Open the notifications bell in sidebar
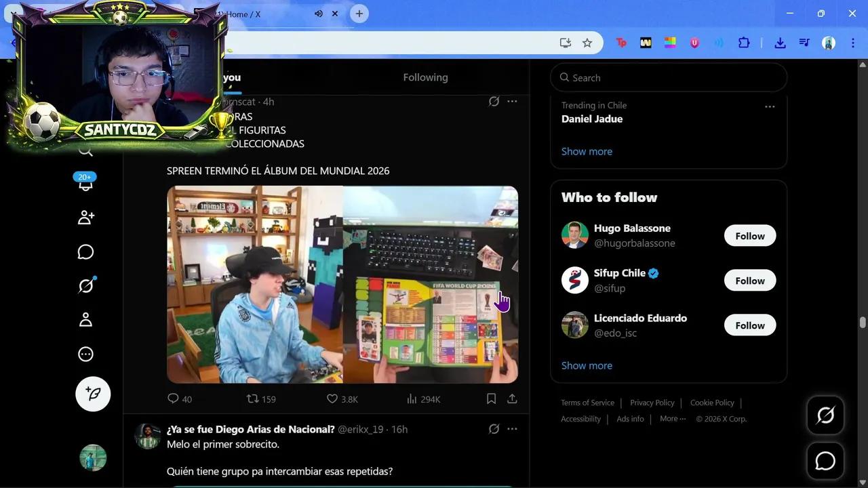Screen dimensions: 868x488 (85, 184)
